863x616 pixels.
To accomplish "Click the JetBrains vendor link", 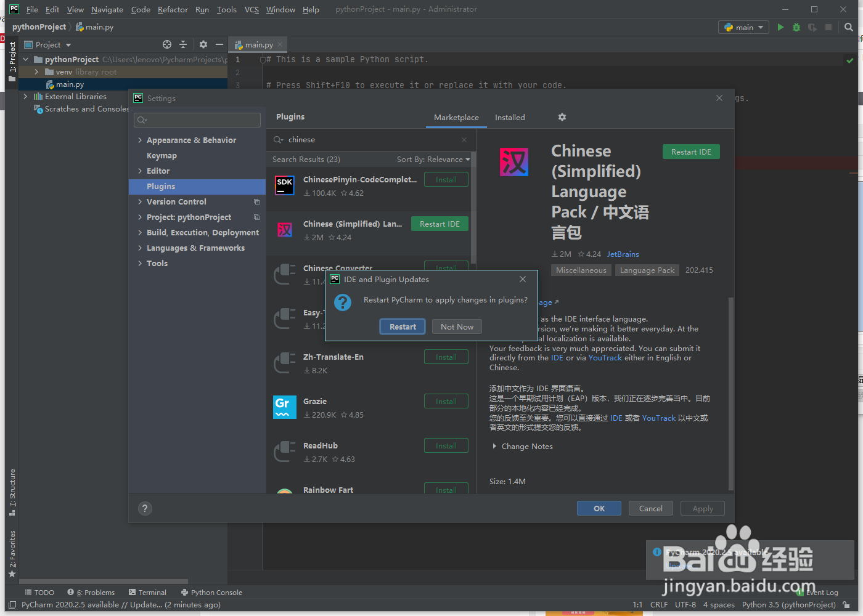I will 623,254.
